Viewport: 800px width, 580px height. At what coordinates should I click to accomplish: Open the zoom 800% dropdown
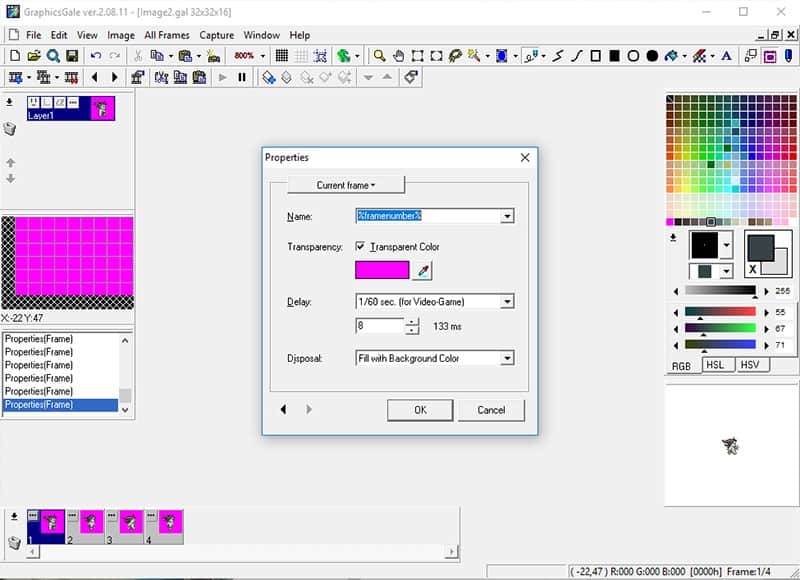tap(263, 56)
